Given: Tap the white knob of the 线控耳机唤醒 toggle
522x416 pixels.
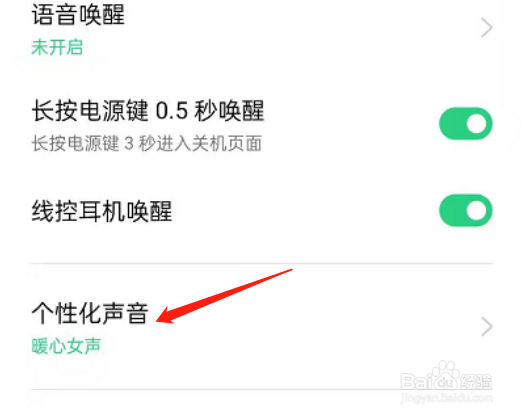Looking at the screenshot, I should 476,211.
